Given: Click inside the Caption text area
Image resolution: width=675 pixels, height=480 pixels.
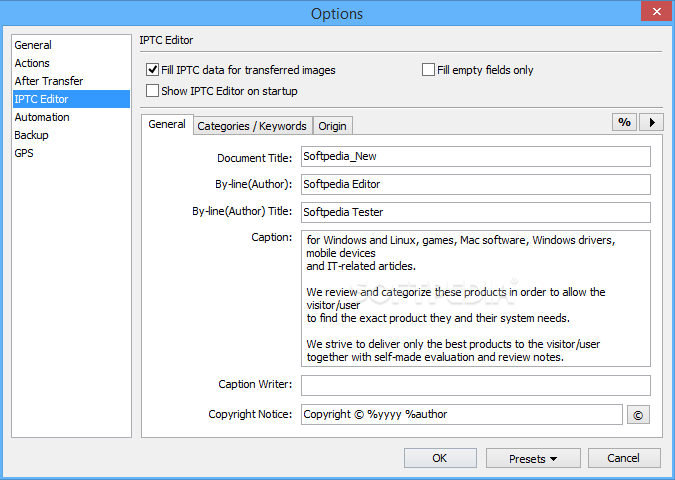Looking at the screenshot, I should pos(476,298).
